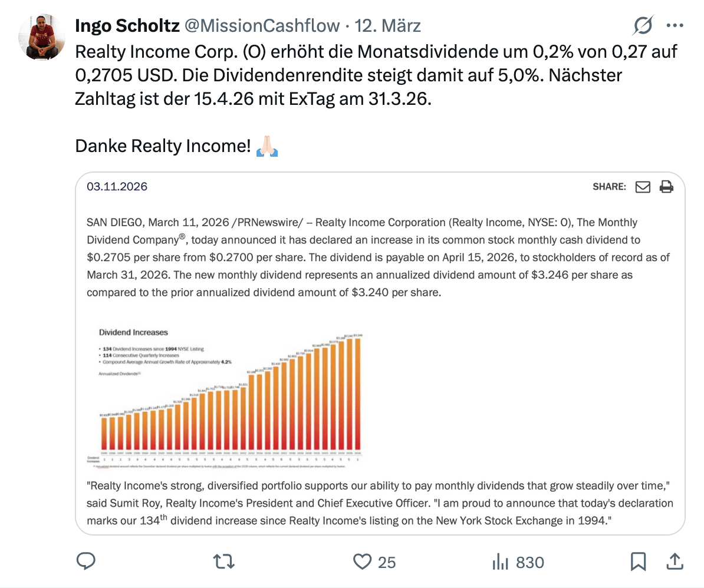Click the repost arrows icon
This screenshot has height=588, width=704.
tap(223, 561)
